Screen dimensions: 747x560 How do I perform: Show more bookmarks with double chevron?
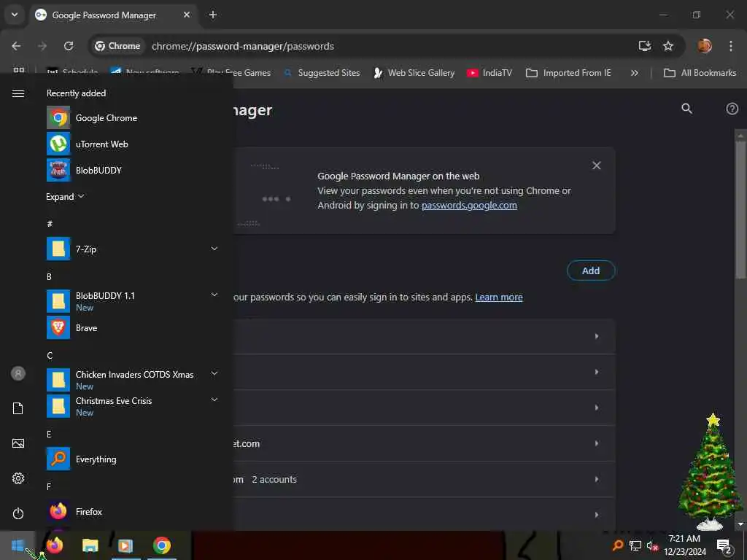pyautogui.click(x=634, y=73)
